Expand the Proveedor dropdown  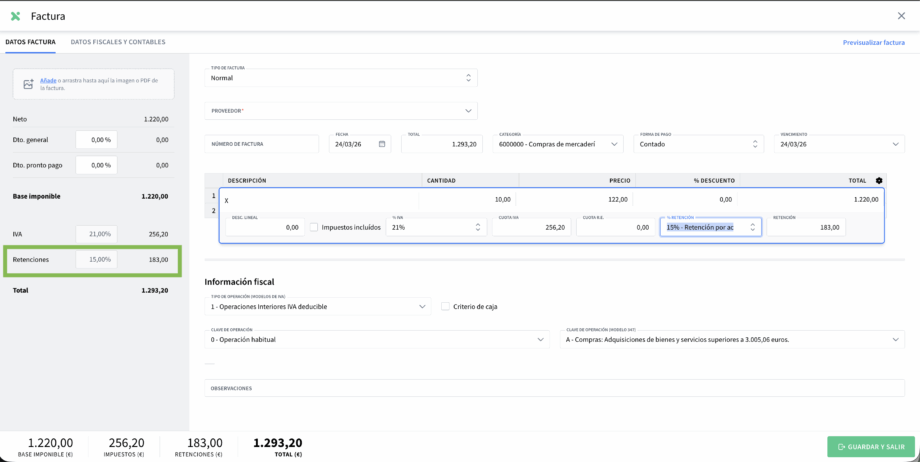[469, 110]
